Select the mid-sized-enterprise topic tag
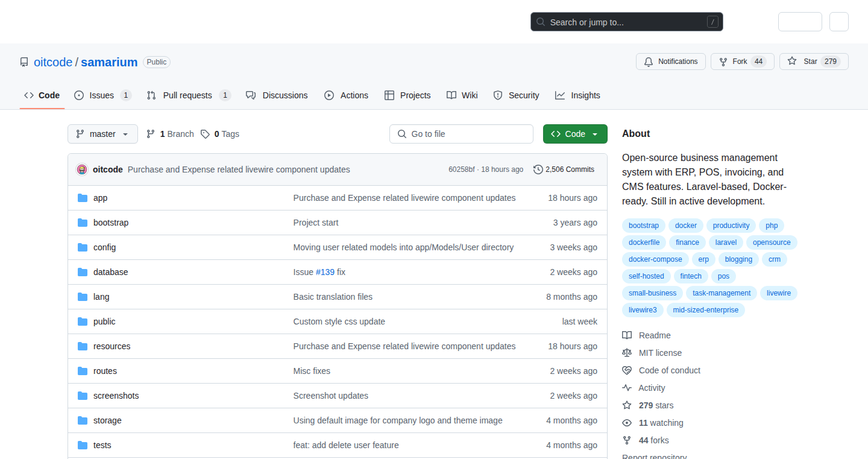Viewport: 868px width, 459px height. [x=706, y=310]
